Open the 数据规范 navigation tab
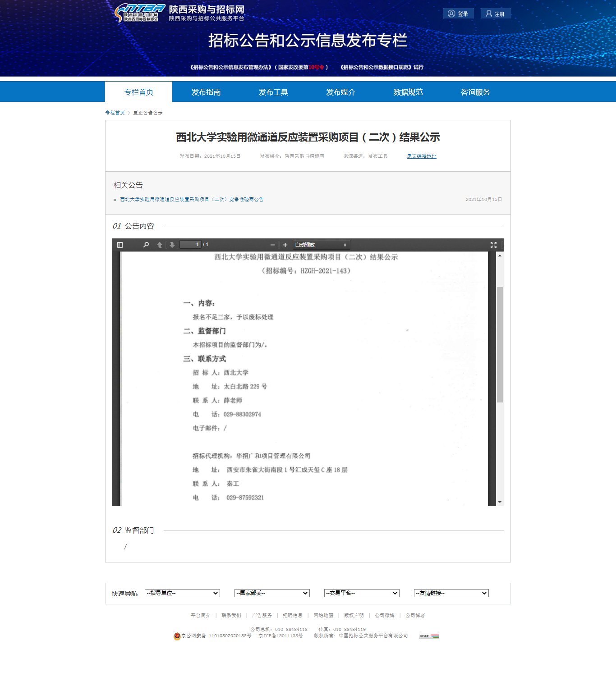Viewport: 616px width, 681px height. (408, 92)
